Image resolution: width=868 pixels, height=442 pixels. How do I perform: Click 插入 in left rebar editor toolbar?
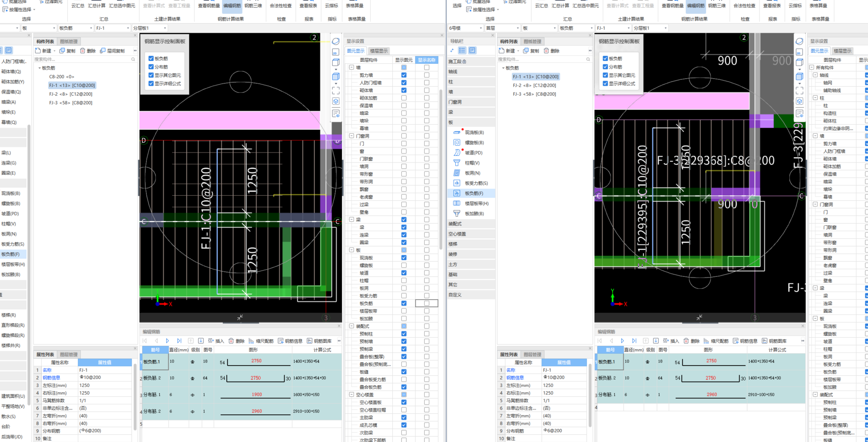(216, 341)
